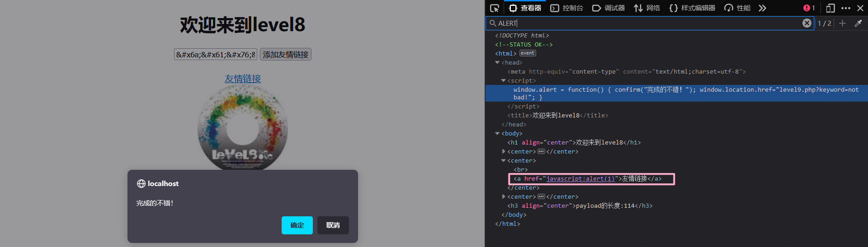
Task: Open the 样式编辑器 style editor tab
Action: point(692,8)
